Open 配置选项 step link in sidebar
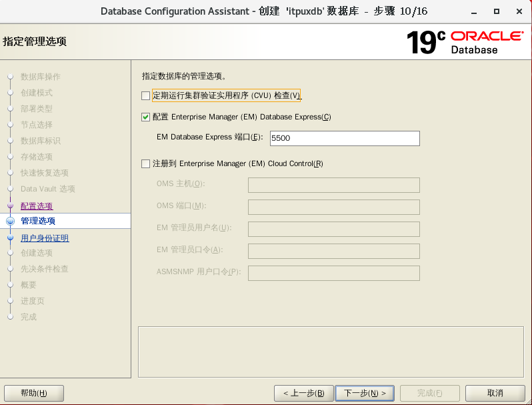The height and width of the screenshot is (405, 532). (x=37, y=206)
